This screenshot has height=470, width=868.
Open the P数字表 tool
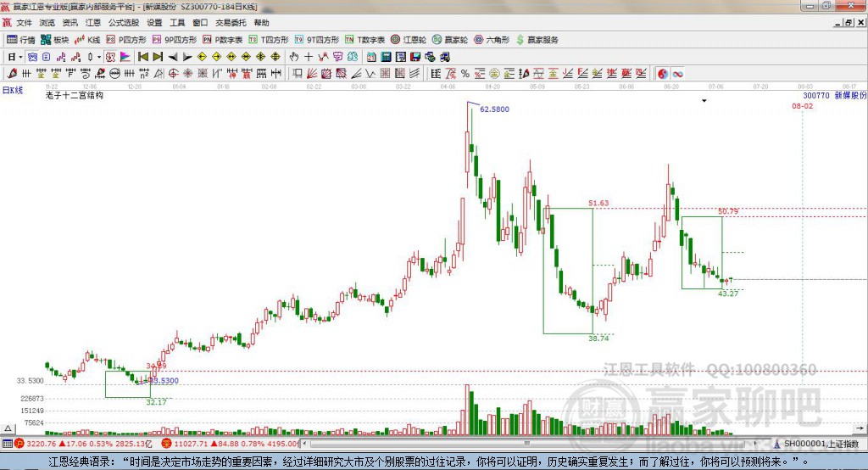(223, 39)
